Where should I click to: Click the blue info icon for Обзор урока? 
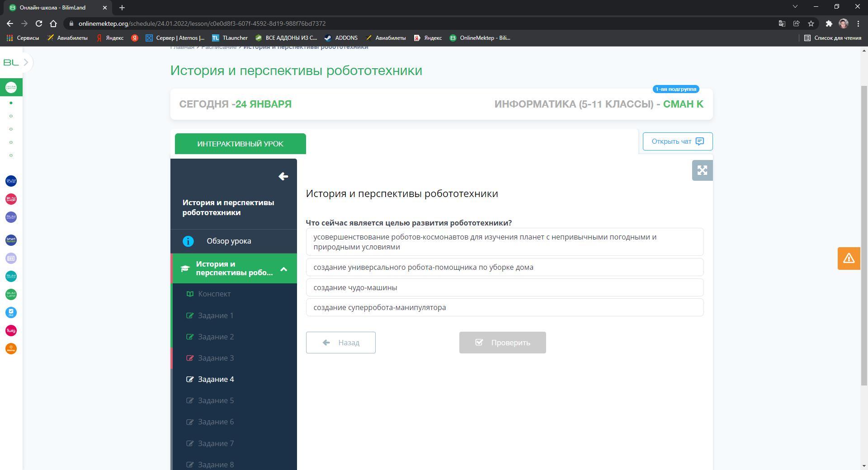[188, 241]
